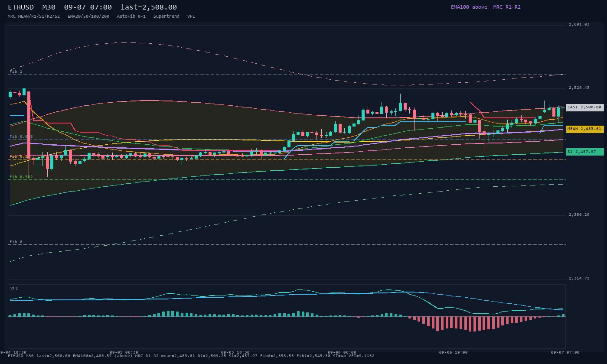607x364 pixels.
Task: Click the "Fib 0.5" level label
Action: 19,156
